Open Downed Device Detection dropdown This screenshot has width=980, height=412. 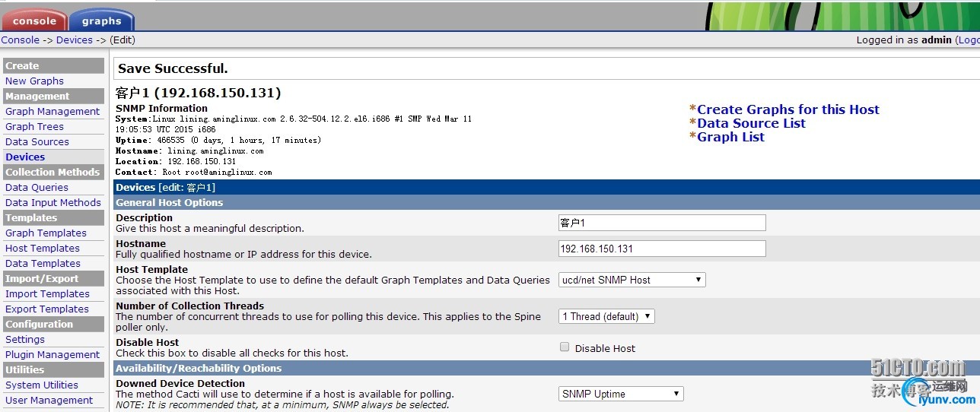pyautogui.click(x=621, y=394)
